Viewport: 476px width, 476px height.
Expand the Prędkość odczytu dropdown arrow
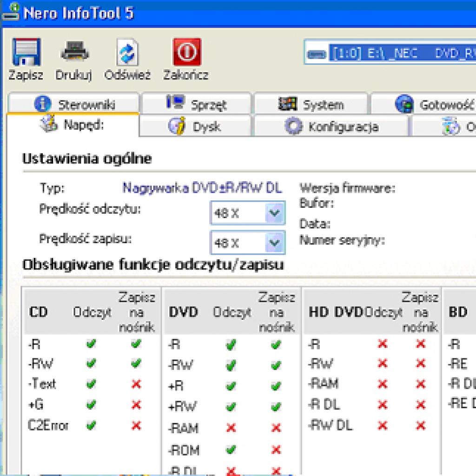(x=275, y=213)
